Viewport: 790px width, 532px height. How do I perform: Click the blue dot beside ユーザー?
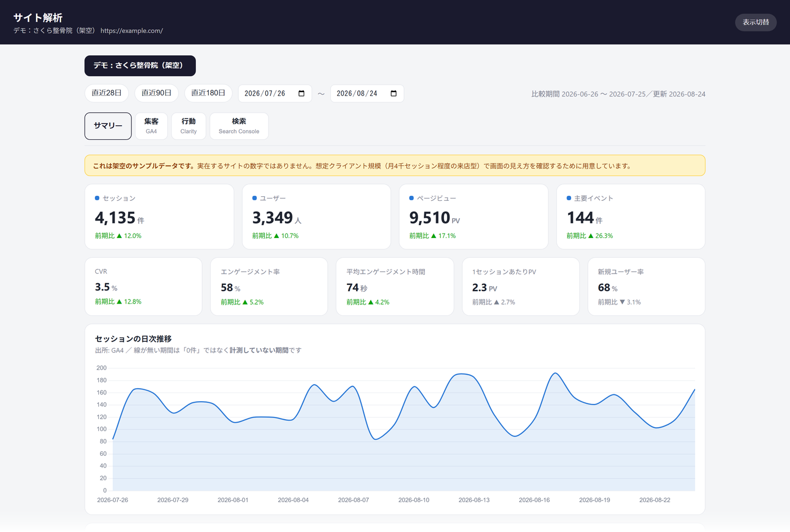click(254, 198)
